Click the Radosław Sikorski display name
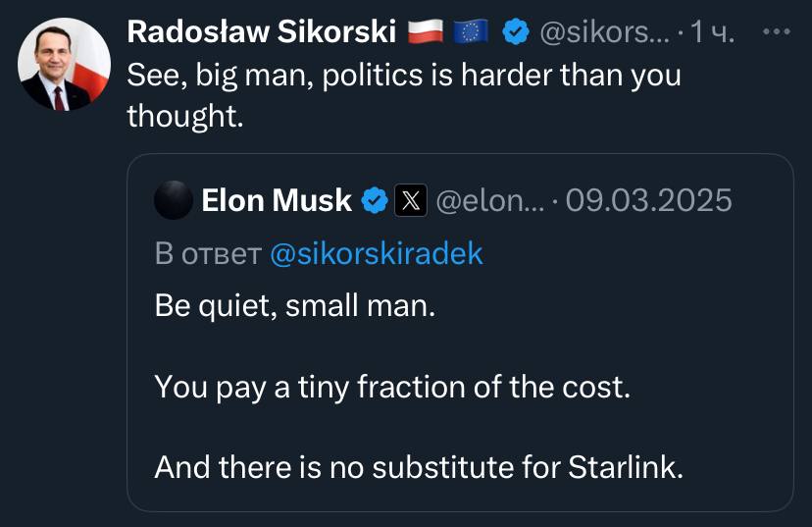Screen dimensions: 812x527 click(262, 31)
